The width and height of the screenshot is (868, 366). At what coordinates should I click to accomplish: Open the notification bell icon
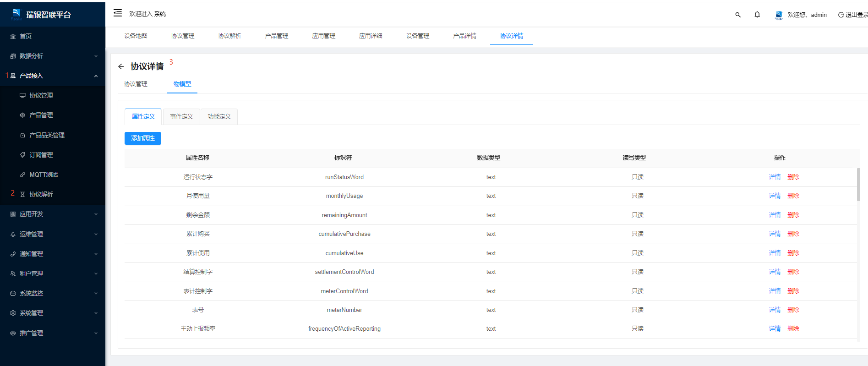tap(757, 15)
